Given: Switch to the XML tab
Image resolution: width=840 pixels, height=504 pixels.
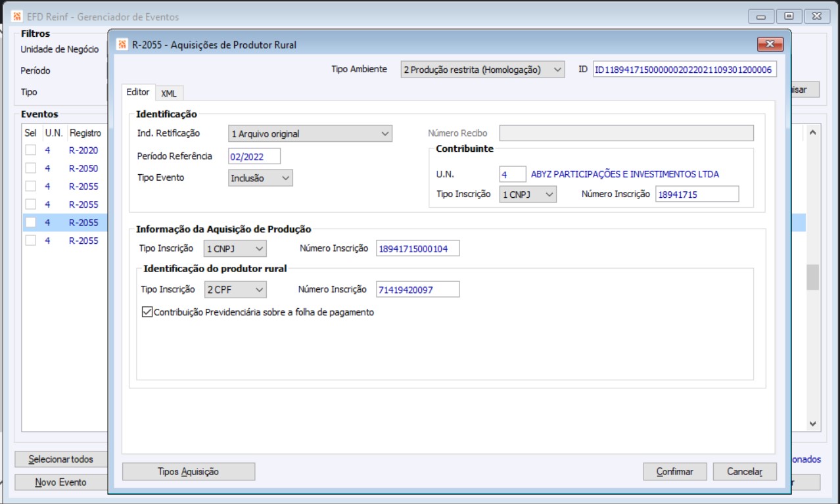Looking at the screenshot, I should point(169,93).
